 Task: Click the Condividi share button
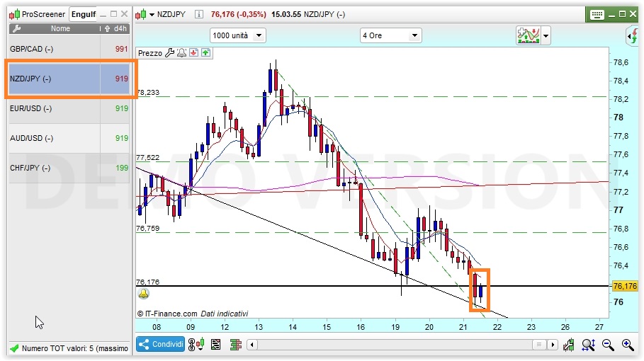click(x=161, y=344)
